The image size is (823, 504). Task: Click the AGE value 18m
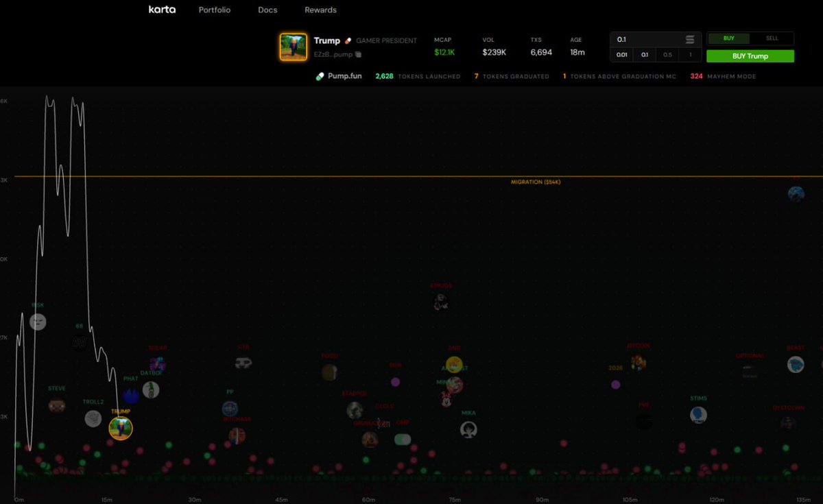coord(577,53)
